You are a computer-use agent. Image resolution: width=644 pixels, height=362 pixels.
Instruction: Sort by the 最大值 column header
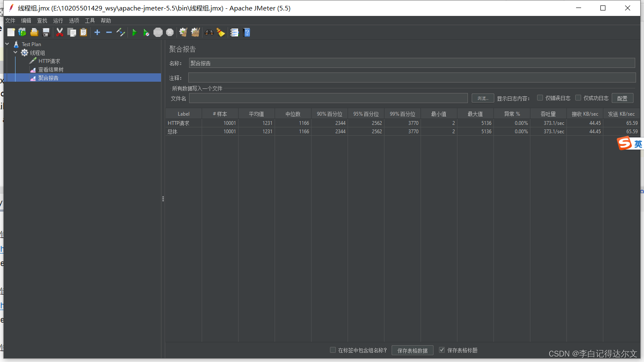pos(475,114)
